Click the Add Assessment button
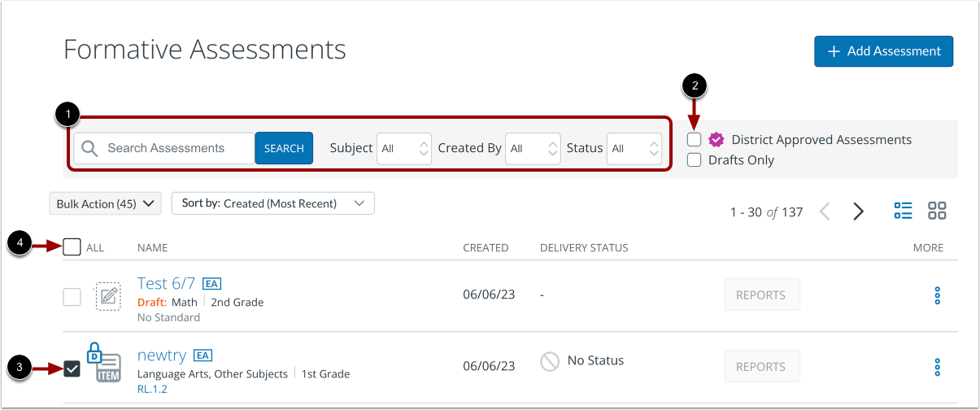 tap(883, 51)
